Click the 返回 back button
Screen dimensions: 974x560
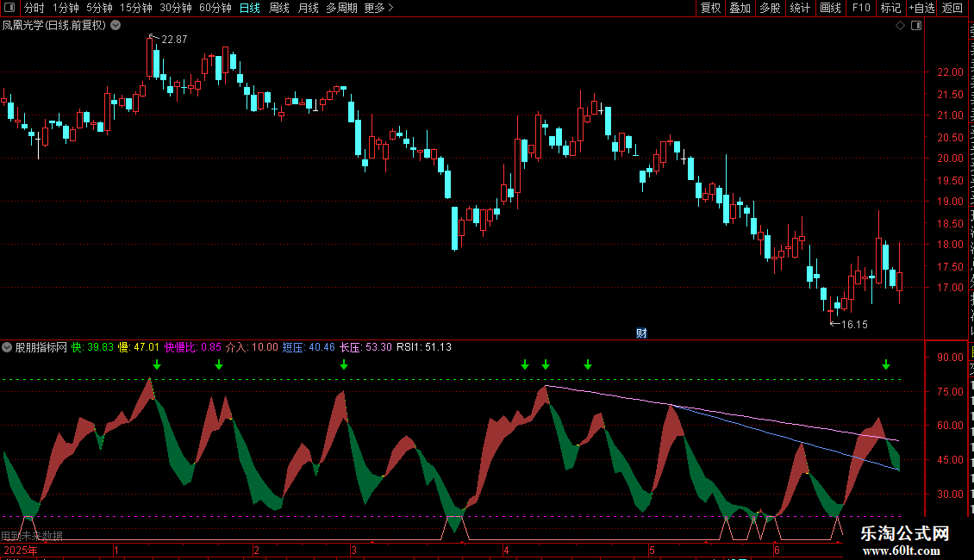coord(952,8)
